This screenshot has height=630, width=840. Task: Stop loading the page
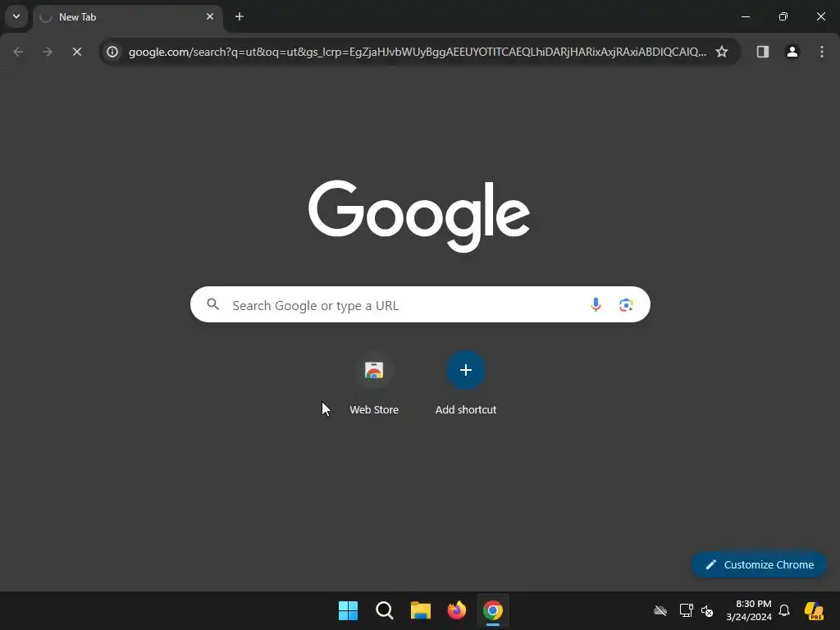pos(77,52)
